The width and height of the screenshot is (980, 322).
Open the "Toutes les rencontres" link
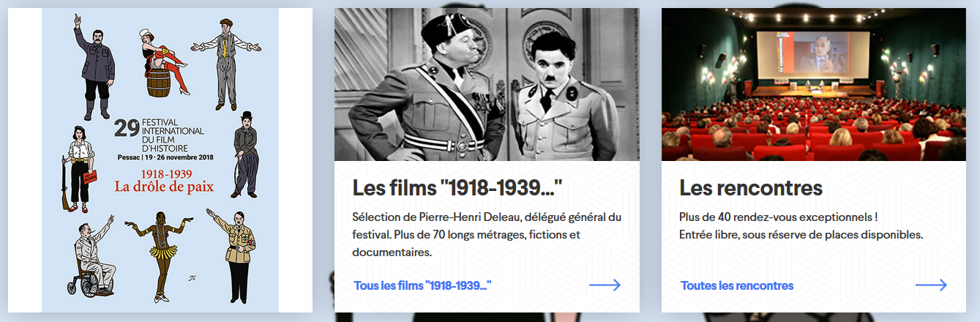tap(737, 285)
